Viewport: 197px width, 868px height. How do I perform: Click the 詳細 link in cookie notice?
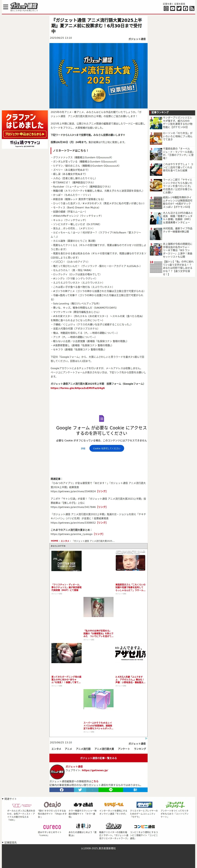83,448
